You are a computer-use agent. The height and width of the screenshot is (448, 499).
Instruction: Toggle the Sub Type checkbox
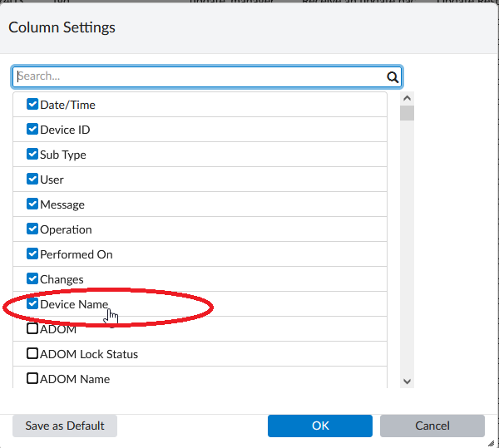(x=32, y=155)
